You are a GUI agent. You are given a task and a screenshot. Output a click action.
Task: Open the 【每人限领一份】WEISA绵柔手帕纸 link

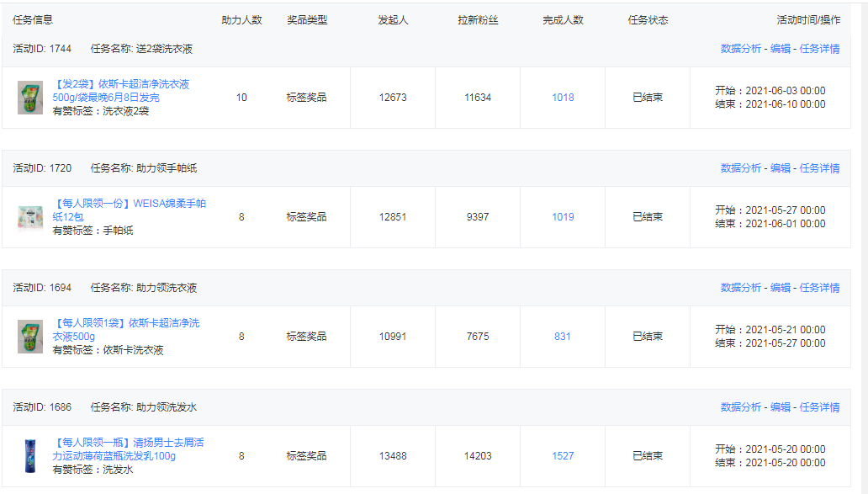tap(129, 210)
